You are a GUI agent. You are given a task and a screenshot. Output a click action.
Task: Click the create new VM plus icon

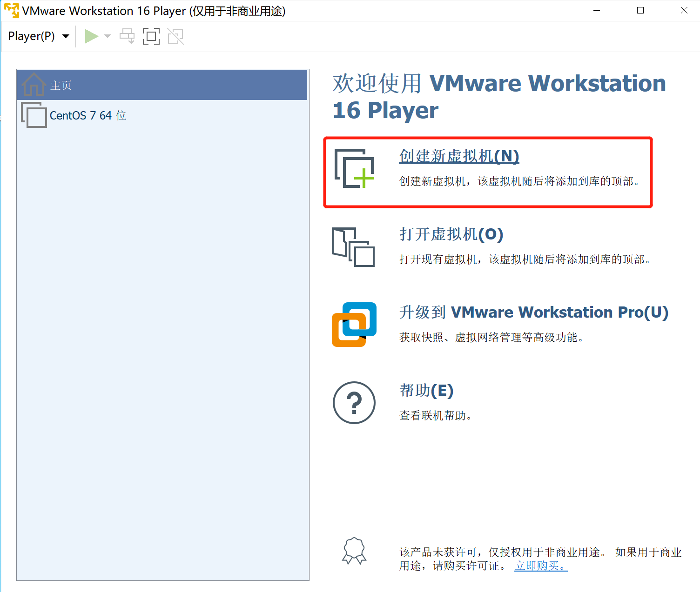[x=354, y=168]
